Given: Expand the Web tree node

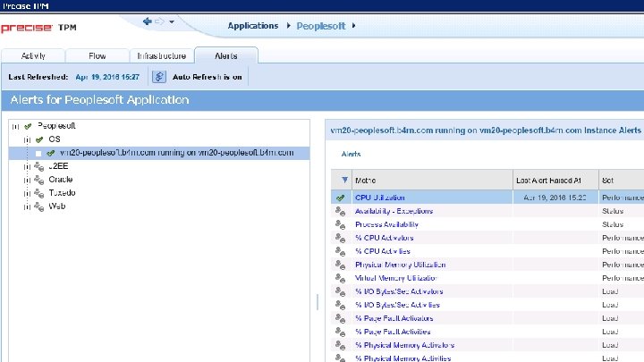Looking at the screenshot, I should 27,206.
